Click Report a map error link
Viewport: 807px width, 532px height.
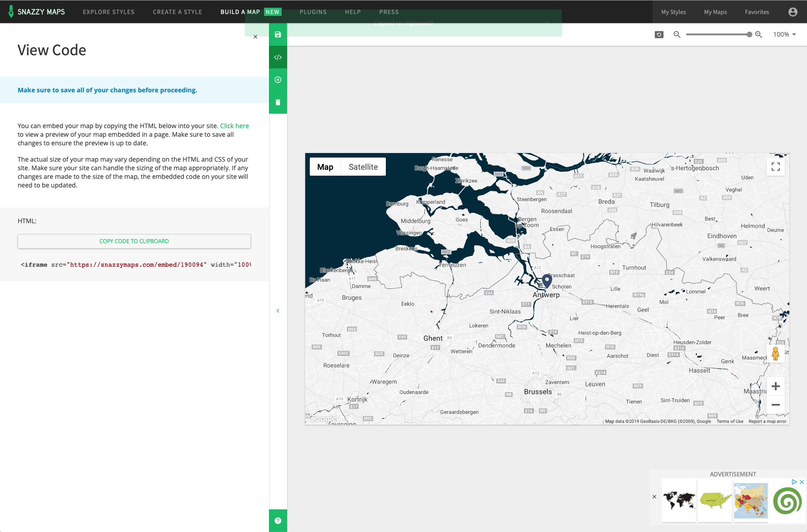click(x=768, y=422)
